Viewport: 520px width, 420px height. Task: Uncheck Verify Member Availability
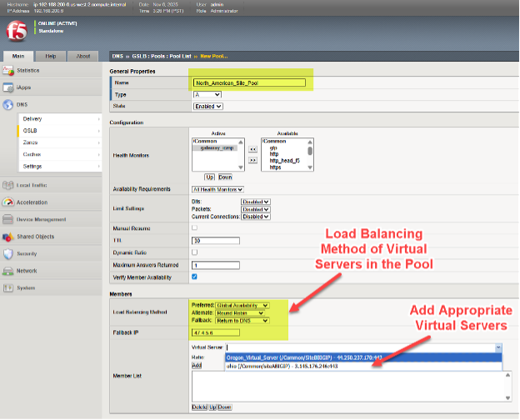coord(195,276)
